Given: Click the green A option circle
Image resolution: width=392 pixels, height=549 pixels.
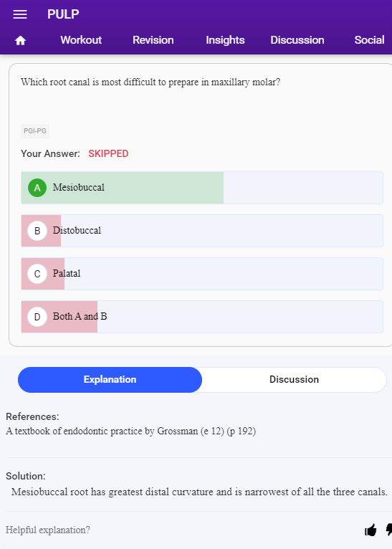Looking at the screenshot, I should click(x=37, y=188).
